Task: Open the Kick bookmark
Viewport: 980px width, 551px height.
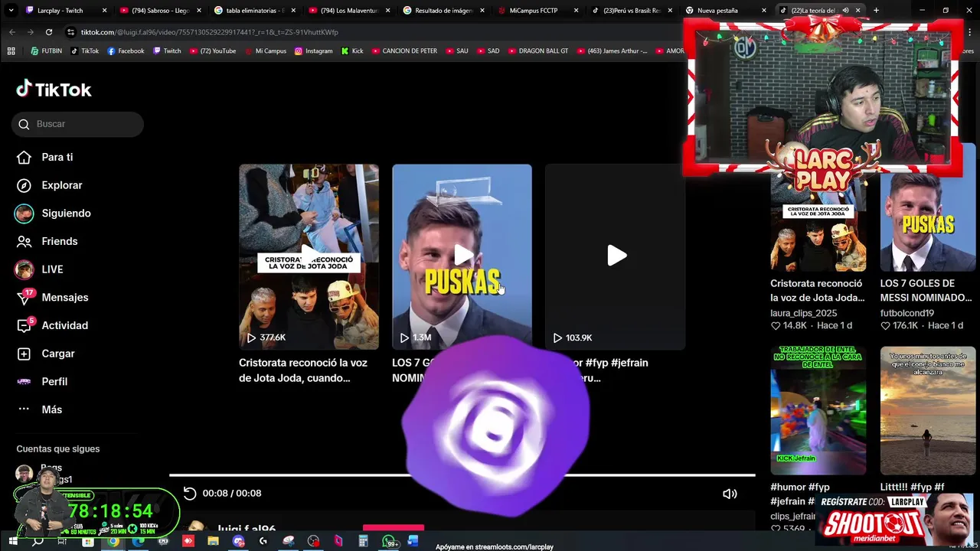Action: (x=351, y=51)
